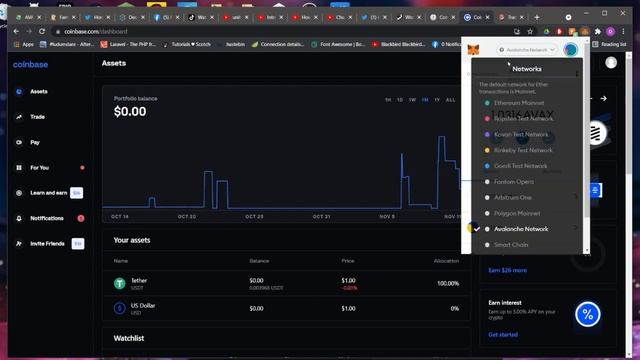Image resolution: width=640 pixels, height=360 pixels.
Task: Click the Earn $26 more link
Action: (507, 270)
